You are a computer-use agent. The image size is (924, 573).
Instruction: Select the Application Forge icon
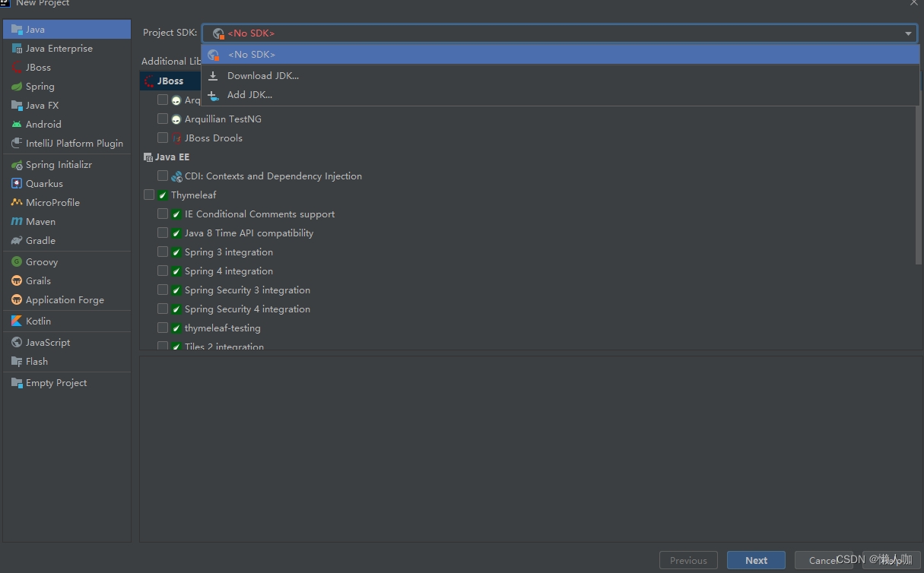click(x=17, y=300)
